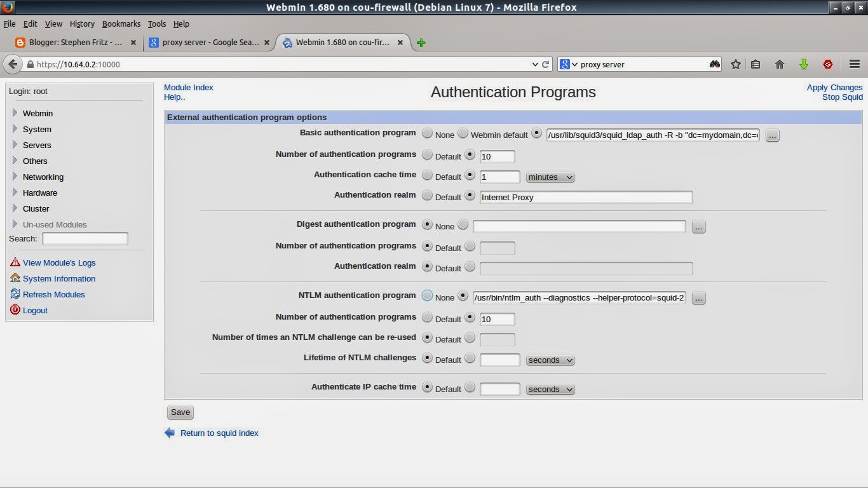
Task: Click the blue return arrow icon
Action: click(x=170, y=433)
